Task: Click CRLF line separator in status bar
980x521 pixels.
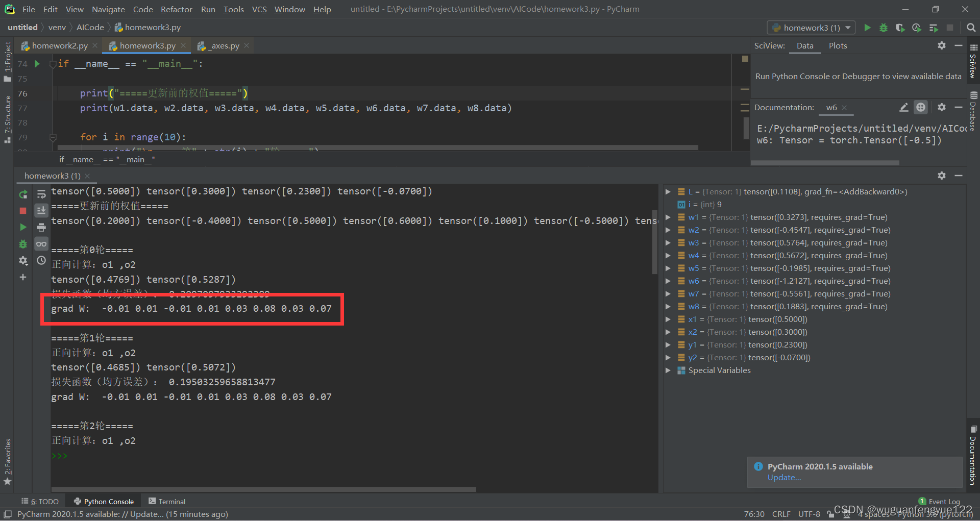Action: point(781,514)
